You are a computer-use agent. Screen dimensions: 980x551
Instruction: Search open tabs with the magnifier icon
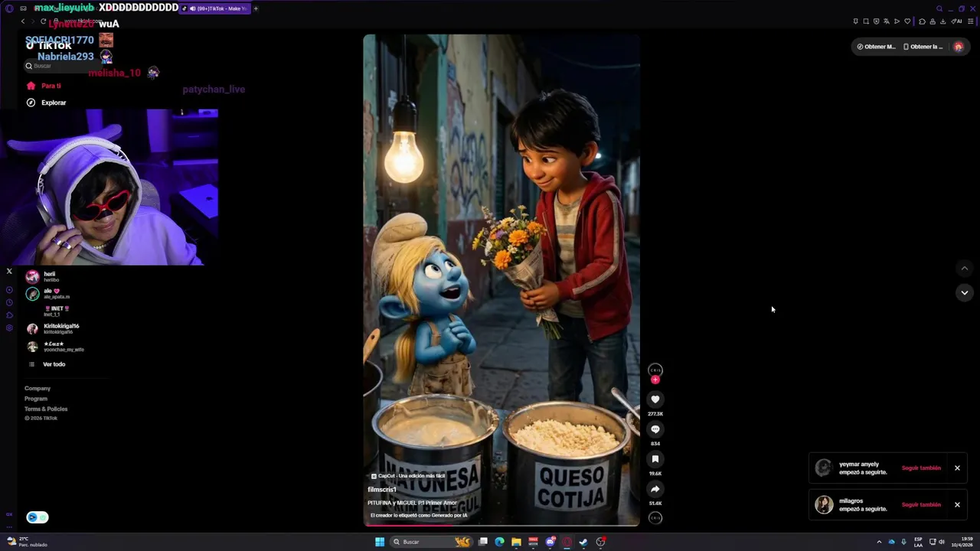pyautogui.click(x=939, y=8)
